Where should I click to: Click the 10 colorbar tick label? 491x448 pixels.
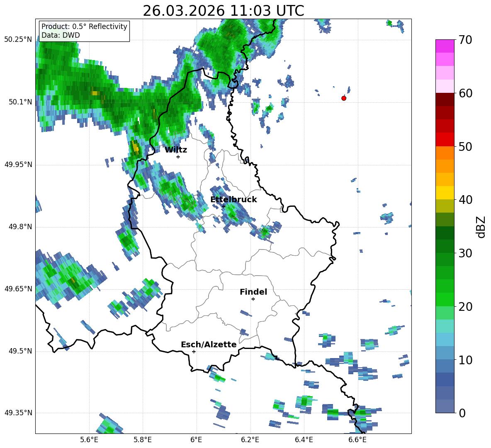coord(465,360)
